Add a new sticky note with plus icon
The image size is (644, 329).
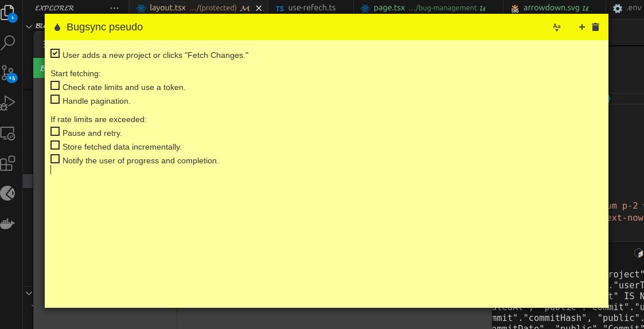[x=581, y=27]
